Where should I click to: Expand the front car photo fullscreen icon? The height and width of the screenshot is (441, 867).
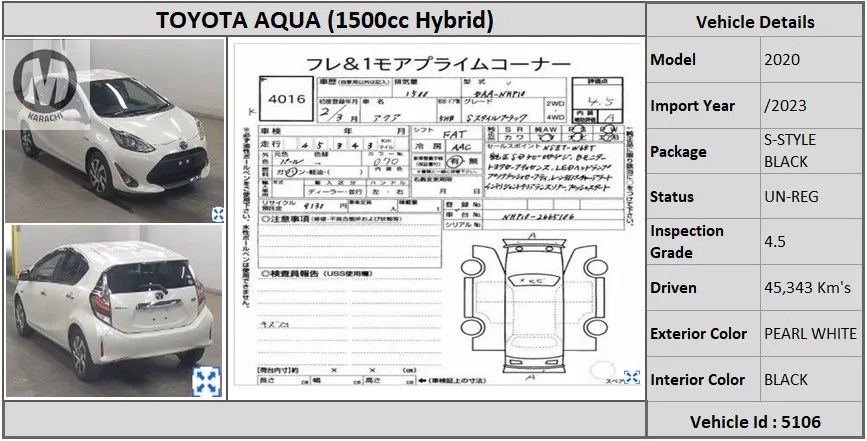coord(218,214)
